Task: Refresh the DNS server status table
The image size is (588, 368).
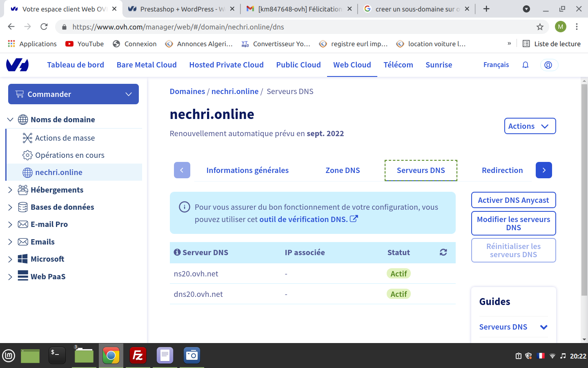Action: (x=443, y=252)
